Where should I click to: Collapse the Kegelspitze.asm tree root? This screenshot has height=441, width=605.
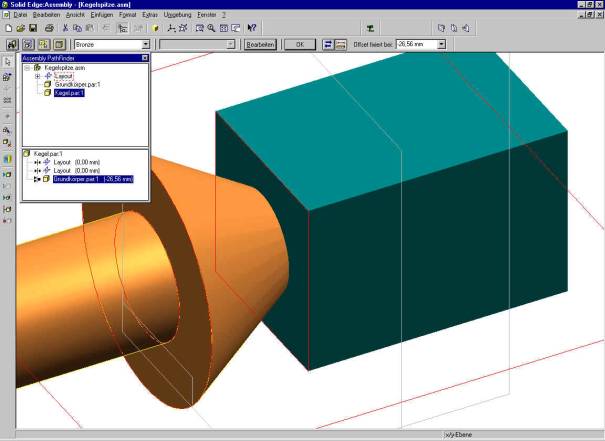pyautogui.click(x=27, y=67)
